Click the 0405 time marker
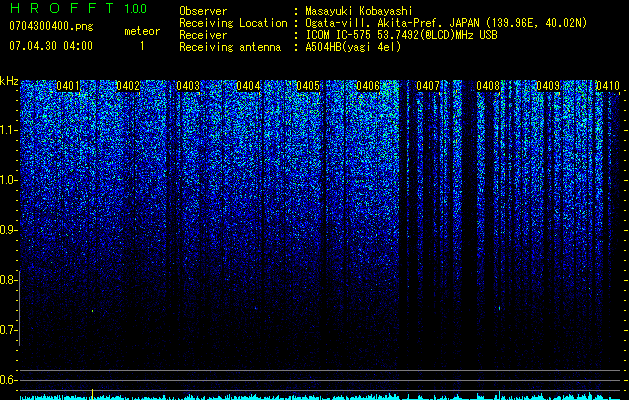 pyautogui.click(x=308, y=86)
